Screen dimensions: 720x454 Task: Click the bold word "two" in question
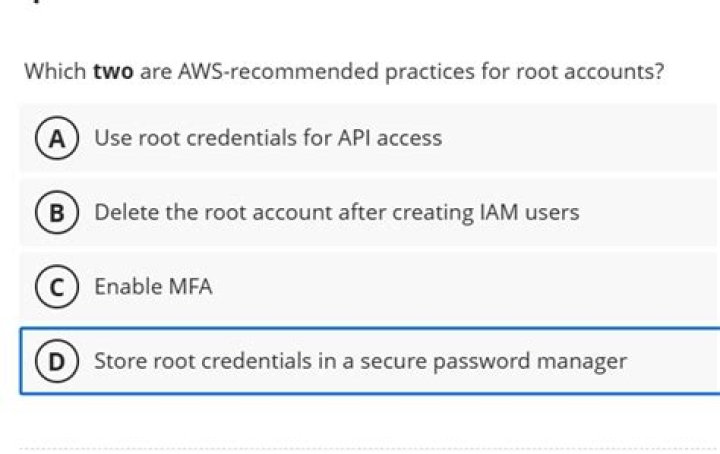point(113,73)
